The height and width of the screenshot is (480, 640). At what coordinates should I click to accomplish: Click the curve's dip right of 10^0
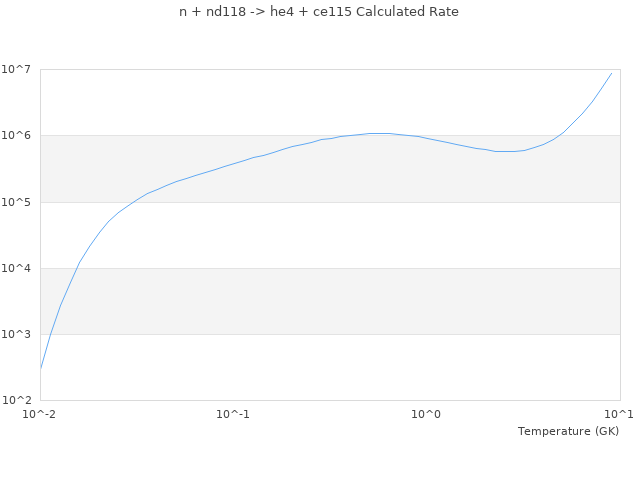tap(505, 152)
